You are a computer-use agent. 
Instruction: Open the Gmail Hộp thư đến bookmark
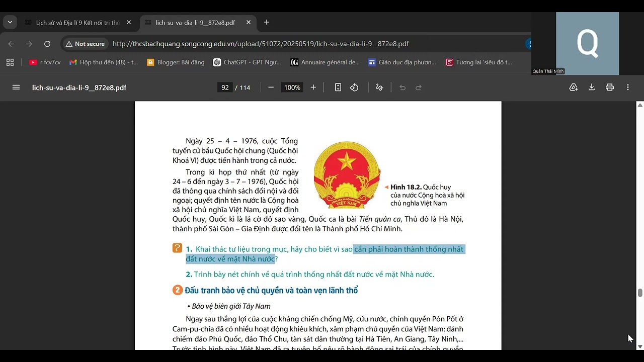click(103, 62)
